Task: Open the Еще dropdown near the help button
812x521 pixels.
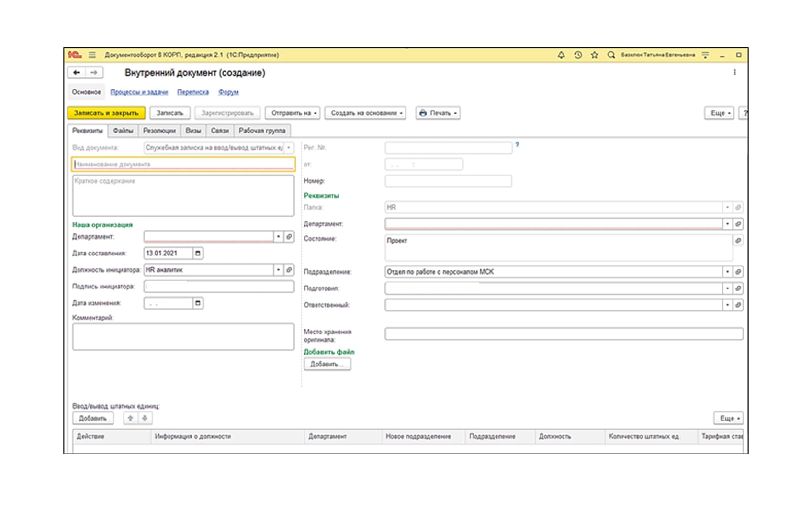Action: pos(719,113)
